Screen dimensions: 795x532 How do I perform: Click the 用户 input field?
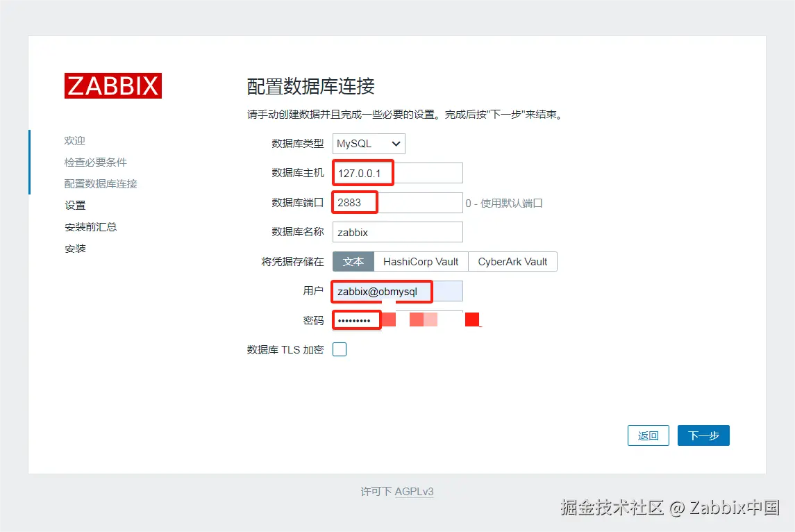[397, 292]
